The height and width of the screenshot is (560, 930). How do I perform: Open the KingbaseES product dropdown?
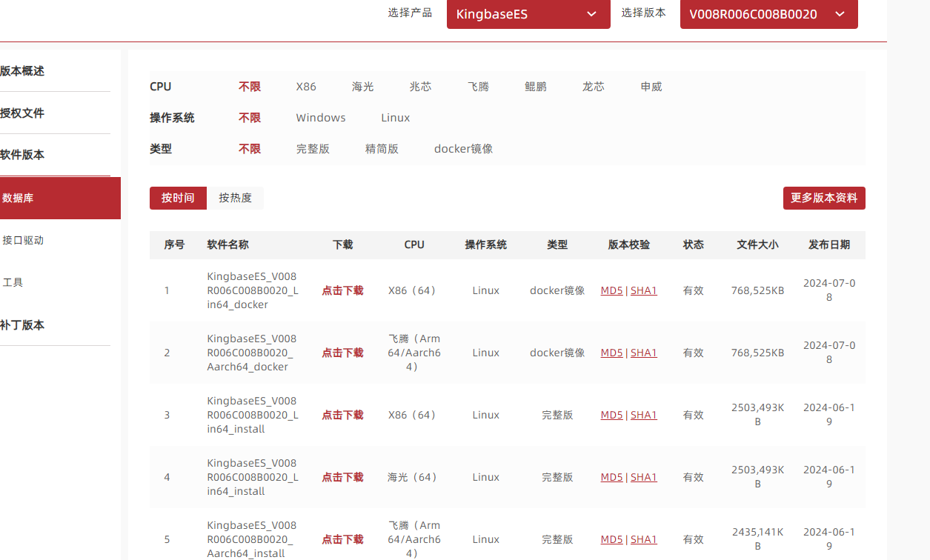click(528, 14)
